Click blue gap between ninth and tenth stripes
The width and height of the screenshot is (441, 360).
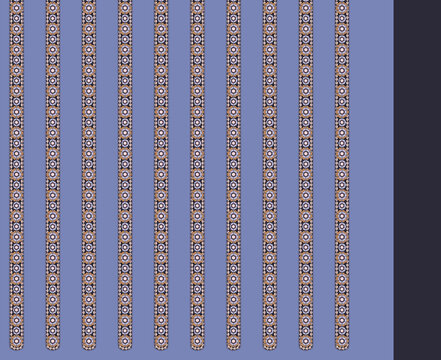click(324, 175)
